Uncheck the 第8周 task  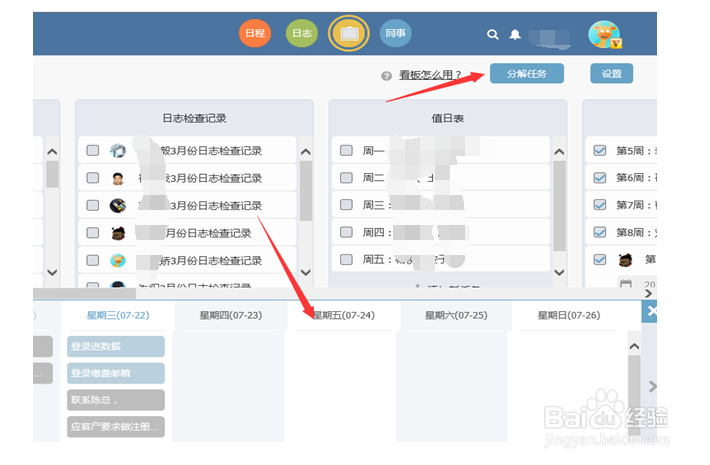tap(600, 232)
